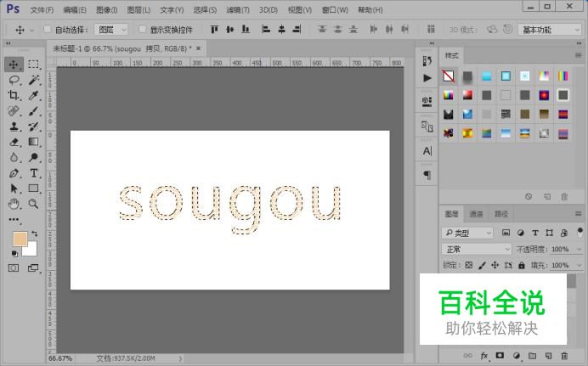
Task: Select the Eyedropper tool
Action: (34, 95)
